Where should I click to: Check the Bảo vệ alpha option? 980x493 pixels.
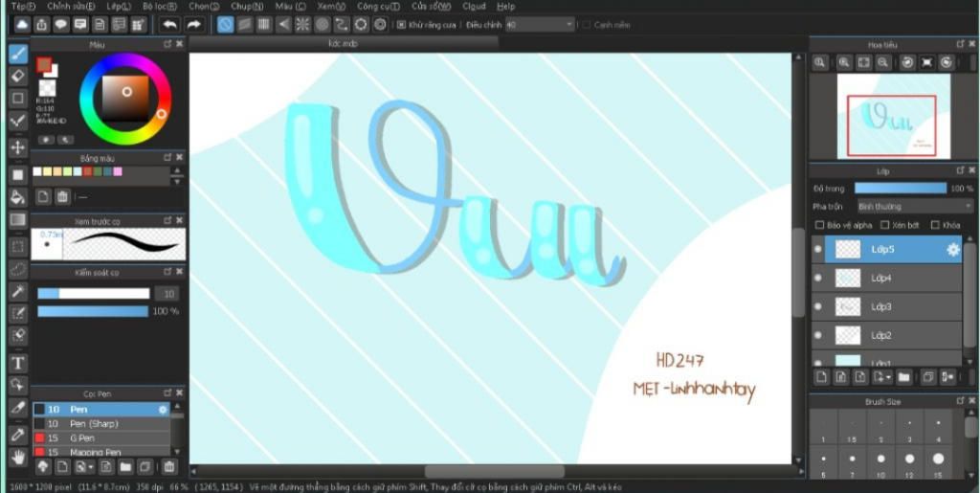(819, 225)
